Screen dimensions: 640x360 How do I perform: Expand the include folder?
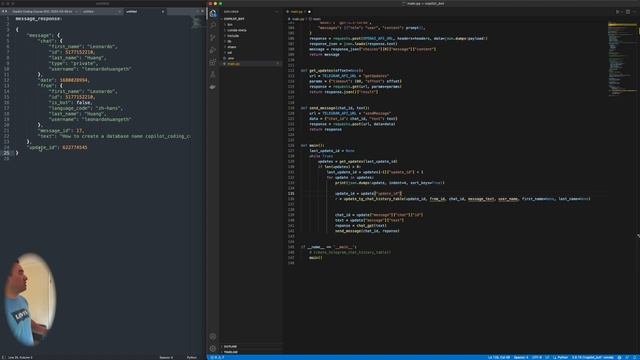(233, 36)
